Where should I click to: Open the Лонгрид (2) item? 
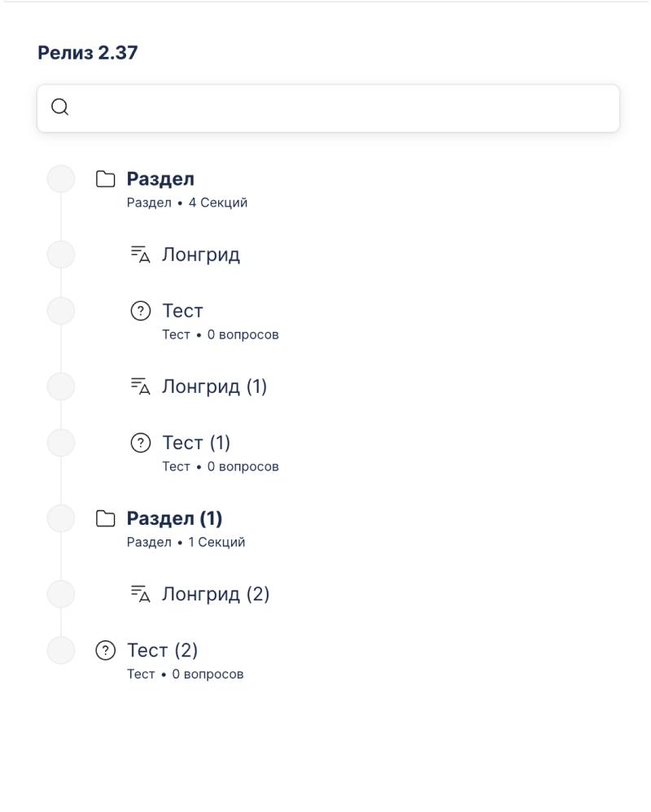(x=216, y=594)
